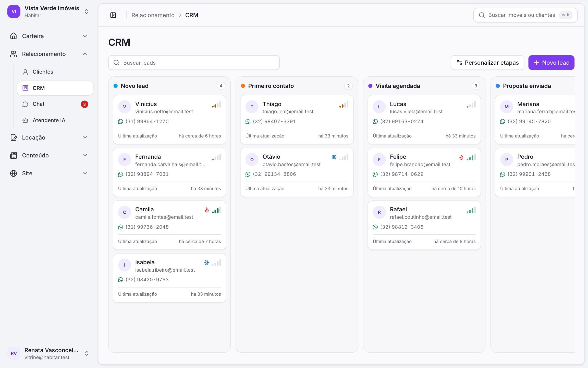The width and height of the screenshot is (588, 368).
Task: Click the Conteúdo newspaper icon
Action: (x=14, y=155)
